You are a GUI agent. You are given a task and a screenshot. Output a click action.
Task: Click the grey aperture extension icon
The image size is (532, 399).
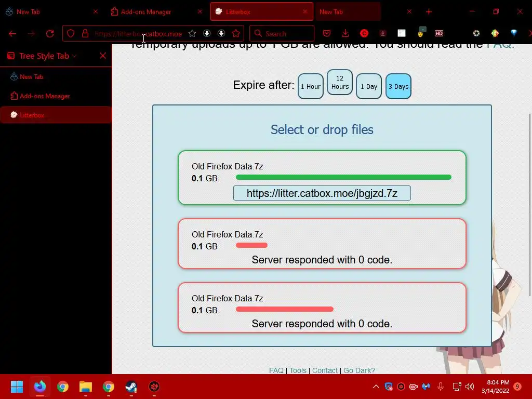click(476, 33)
